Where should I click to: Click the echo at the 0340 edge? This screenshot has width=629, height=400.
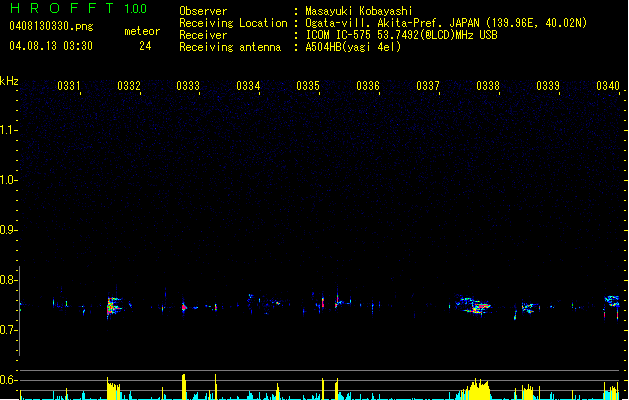pyautogui.click(x=612, y=307)
